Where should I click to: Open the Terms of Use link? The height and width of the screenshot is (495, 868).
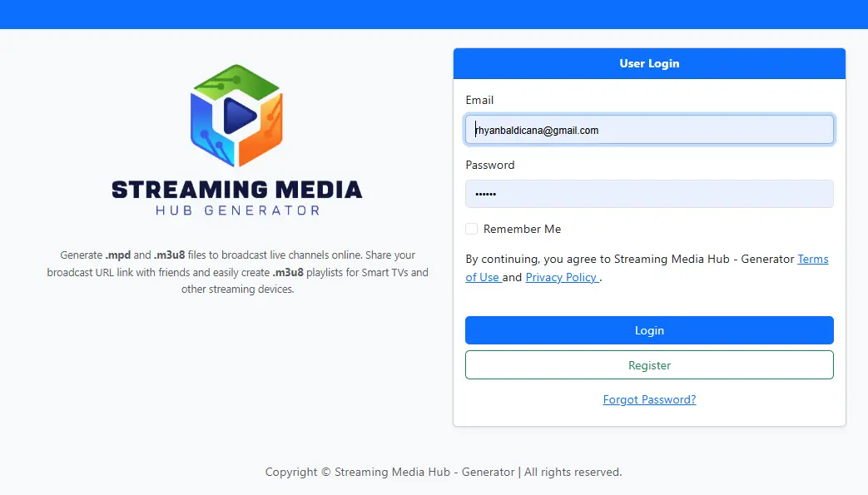click(812, 259)
